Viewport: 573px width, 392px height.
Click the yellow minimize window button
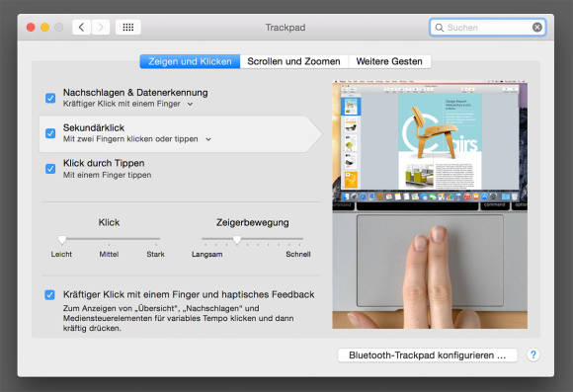point(44,28)
